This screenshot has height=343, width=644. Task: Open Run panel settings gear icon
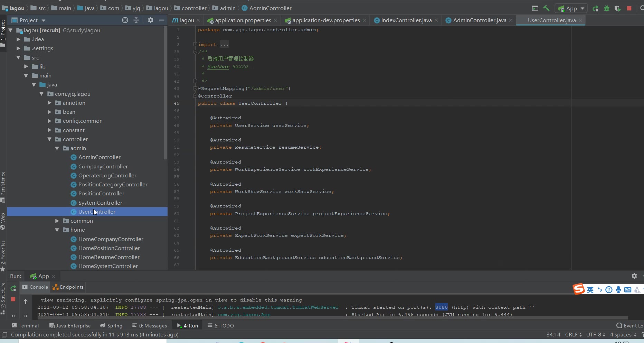634,276
